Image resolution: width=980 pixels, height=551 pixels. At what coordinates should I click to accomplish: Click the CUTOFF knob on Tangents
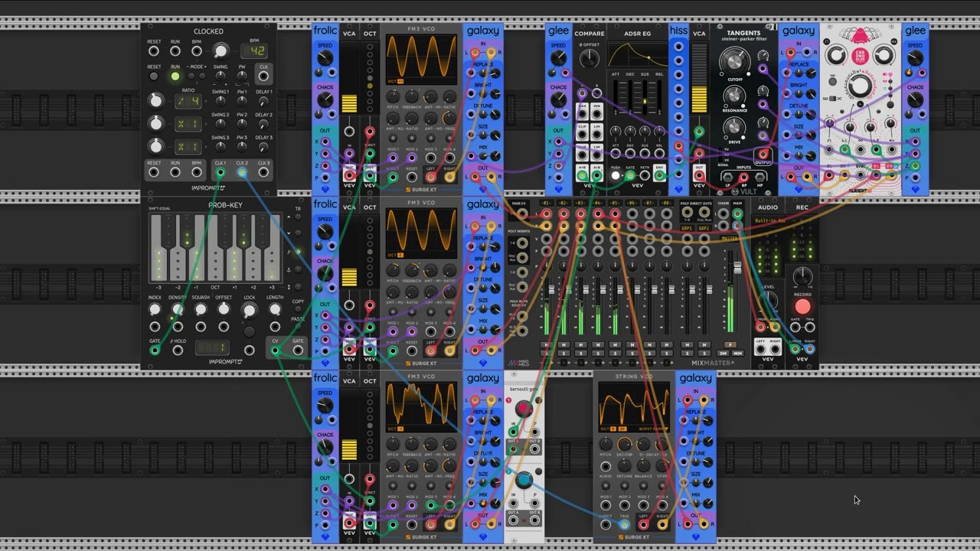734,60
